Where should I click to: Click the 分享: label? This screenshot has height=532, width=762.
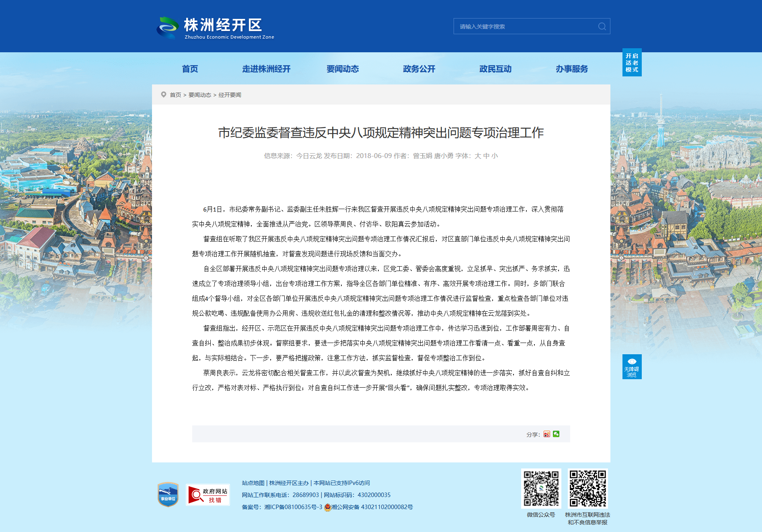point(533,435)
